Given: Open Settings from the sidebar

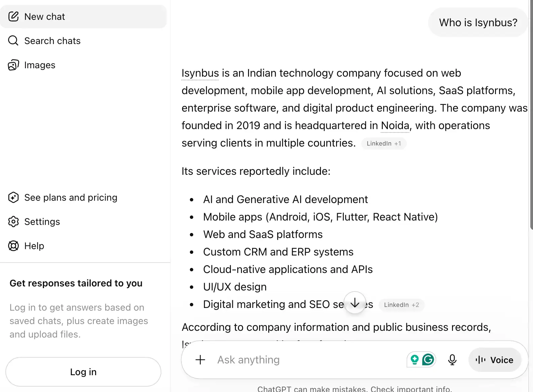Looking at the screenshot, I should pyautogui.click(x=83, y=222).
